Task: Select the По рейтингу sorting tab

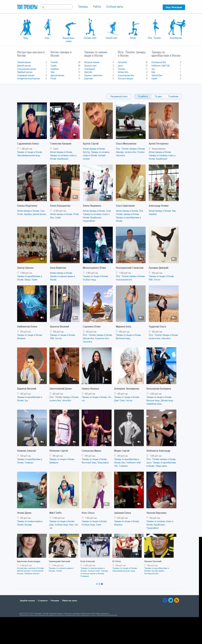Action: point(143,96)
